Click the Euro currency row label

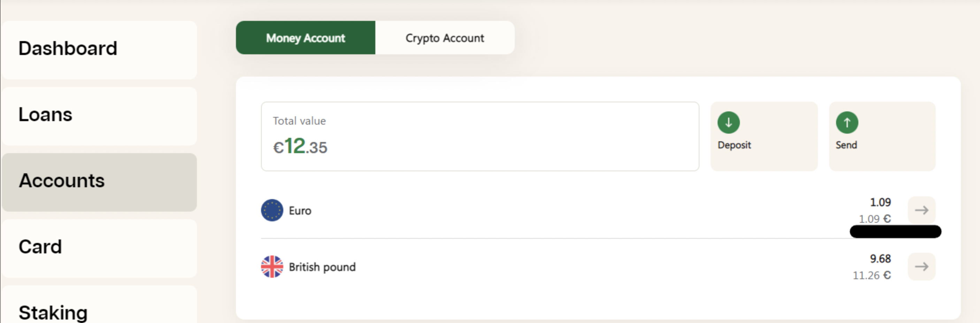(300, 211)
